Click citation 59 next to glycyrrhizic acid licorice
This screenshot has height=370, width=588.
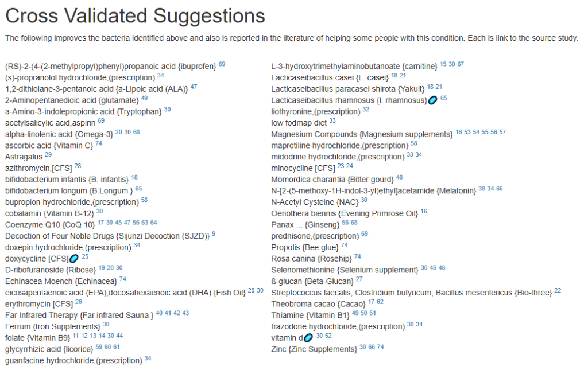click(x=99, y=347)
